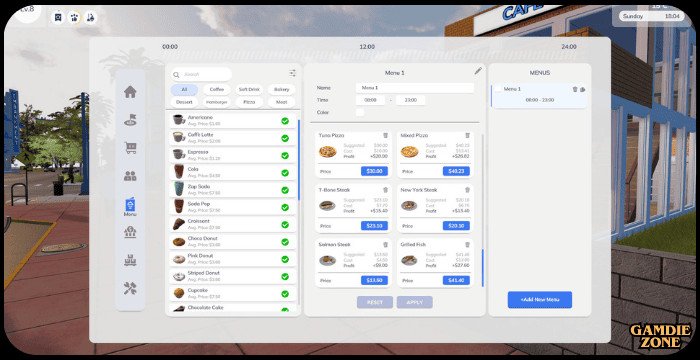This screenshot has height=360, width=700.
Task: Toggle the Croissant green checkmark
Action: pyautogui.click(x=285, y=225)
